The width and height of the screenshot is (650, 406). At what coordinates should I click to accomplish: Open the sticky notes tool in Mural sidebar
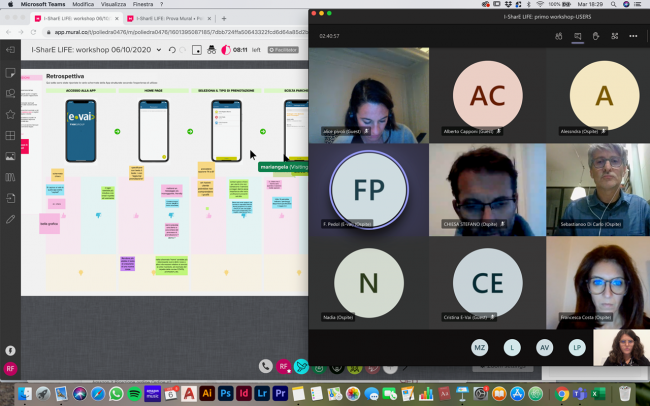pos(10,73)
